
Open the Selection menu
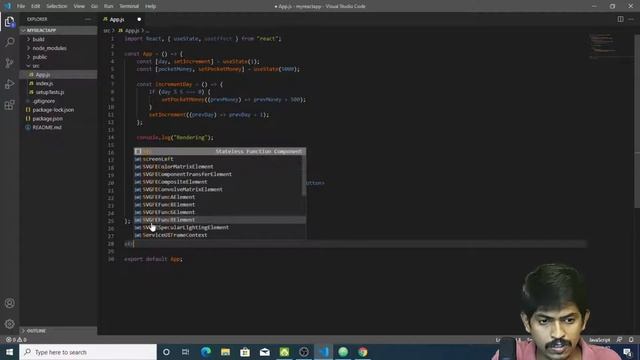[x=56, y=6]
